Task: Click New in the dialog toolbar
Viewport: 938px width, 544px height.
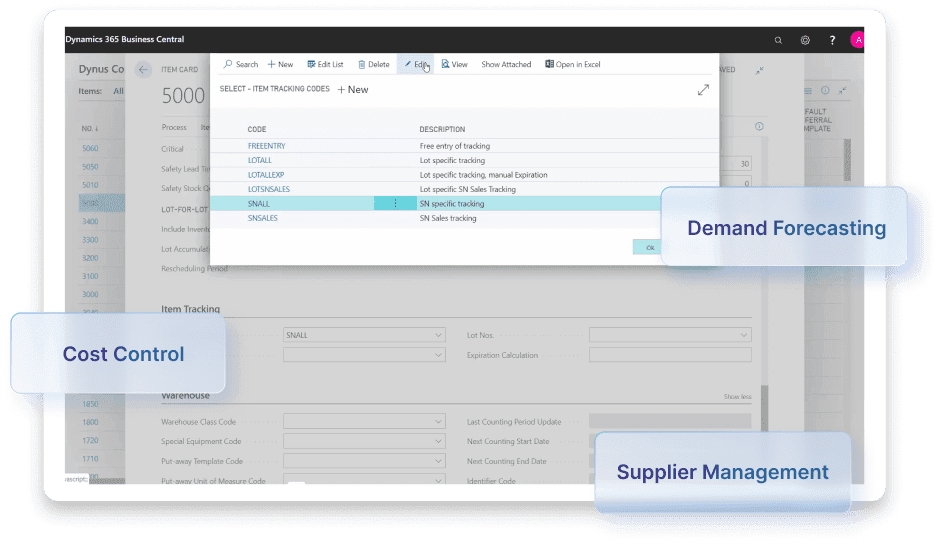Action: click(280, 64)
